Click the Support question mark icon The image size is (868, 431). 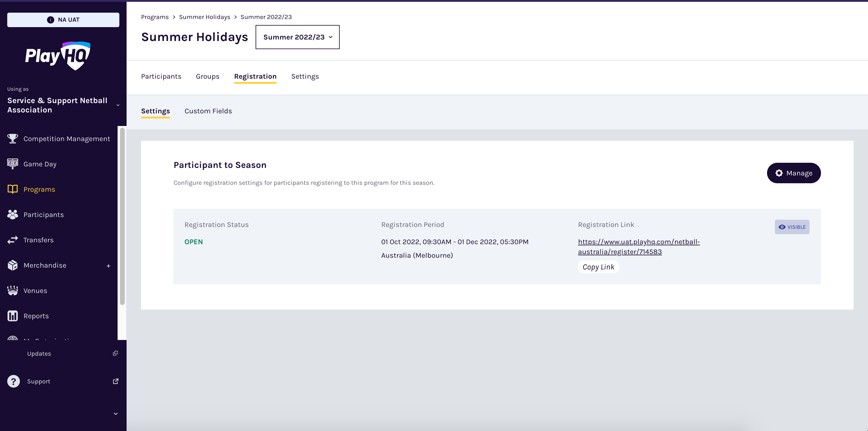[x=14, y=381]
